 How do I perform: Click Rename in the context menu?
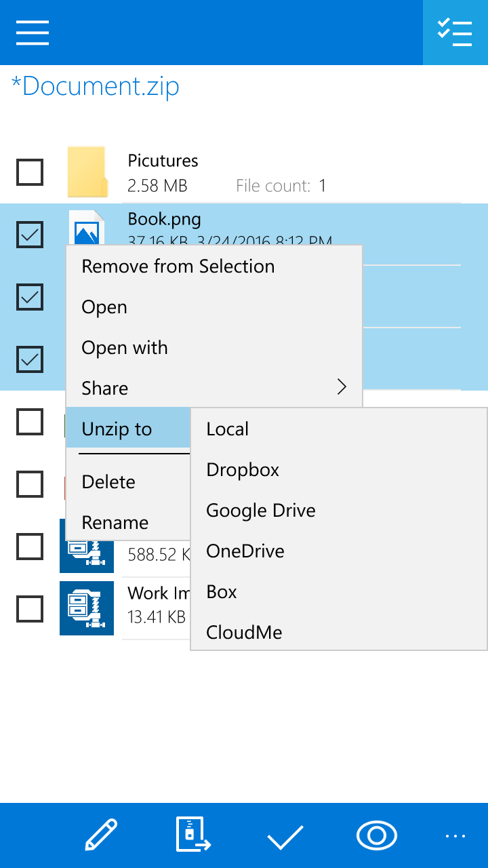point(115,523)
